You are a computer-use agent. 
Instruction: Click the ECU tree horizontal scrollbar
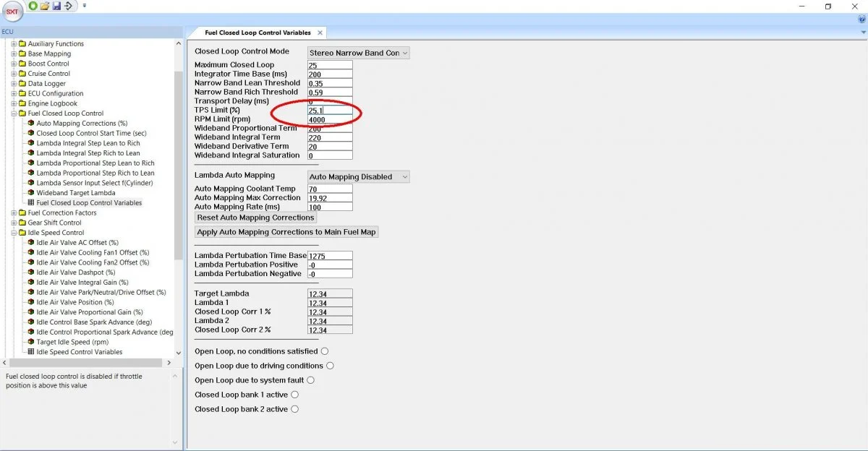(87, 363)
